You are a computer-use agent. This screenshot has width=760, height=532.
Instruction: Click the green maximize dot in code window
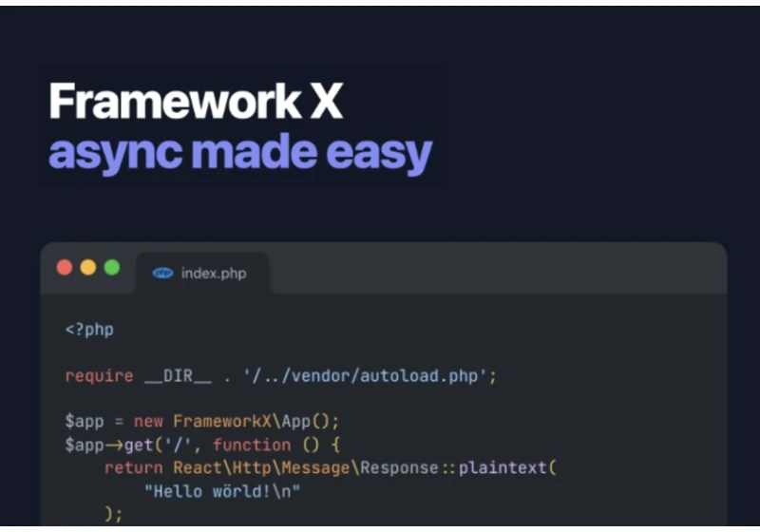coord(112,268)
